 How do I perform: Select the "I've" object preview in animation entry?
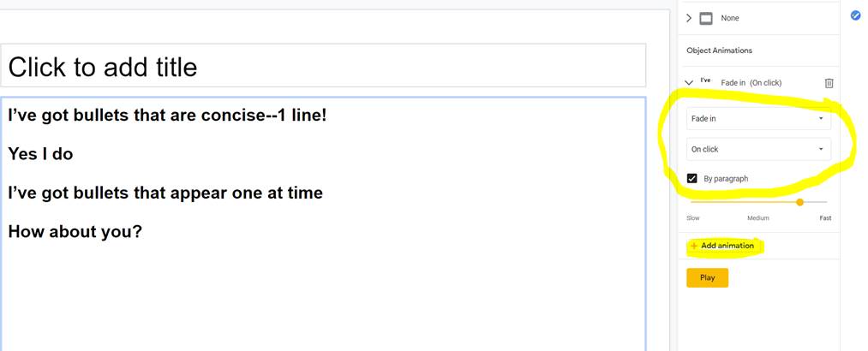(x=705, y=80)
